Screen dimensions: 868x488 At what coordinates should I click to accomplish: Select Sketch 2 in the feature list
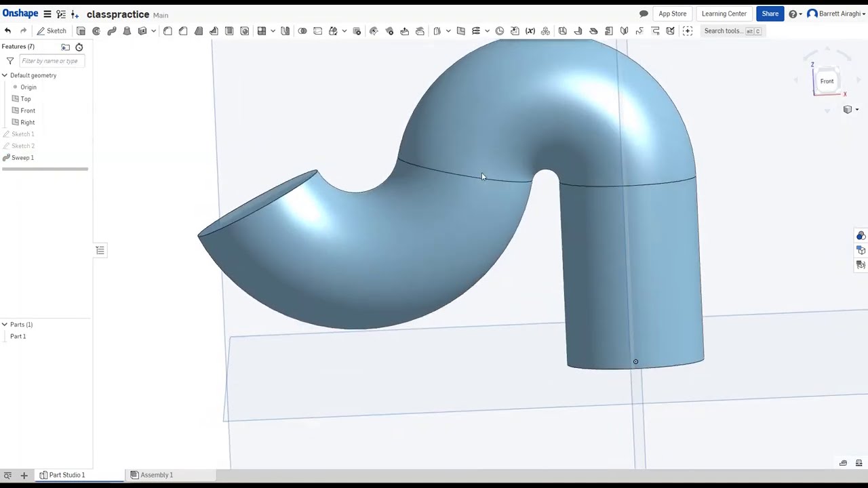[x=22, y=146]
